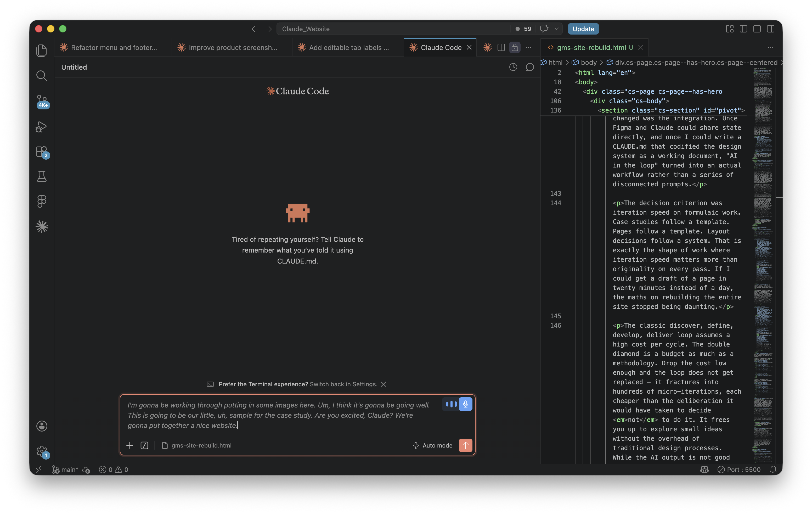This screenshot has height=514, width=812.
Task: Jump to sticky line html lang="en"
Action: tap(605, 72)
